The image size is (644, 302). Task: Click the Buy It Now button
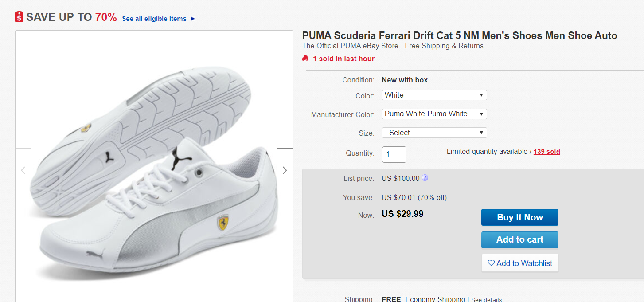coord(519,217)
